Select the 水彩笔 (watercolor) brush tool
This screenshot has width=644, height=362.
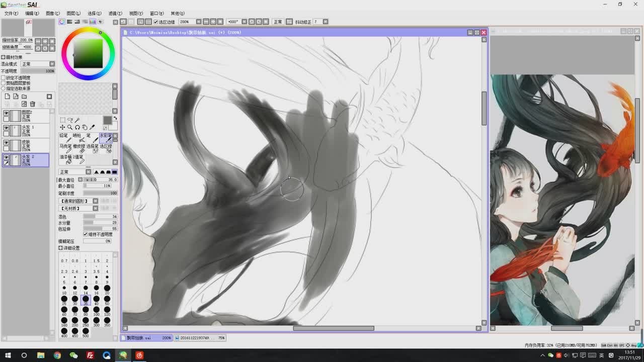(x=105, y=137)
